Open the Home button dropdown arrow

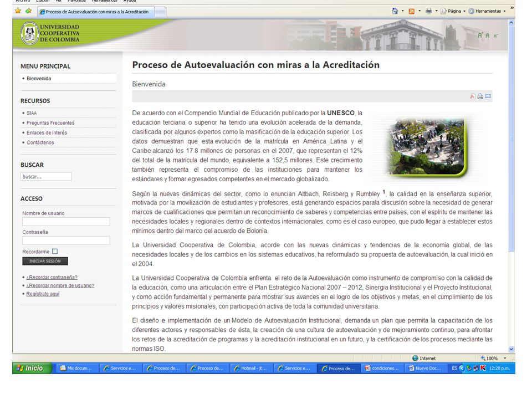pyautogui.click(x=403, y=11)
